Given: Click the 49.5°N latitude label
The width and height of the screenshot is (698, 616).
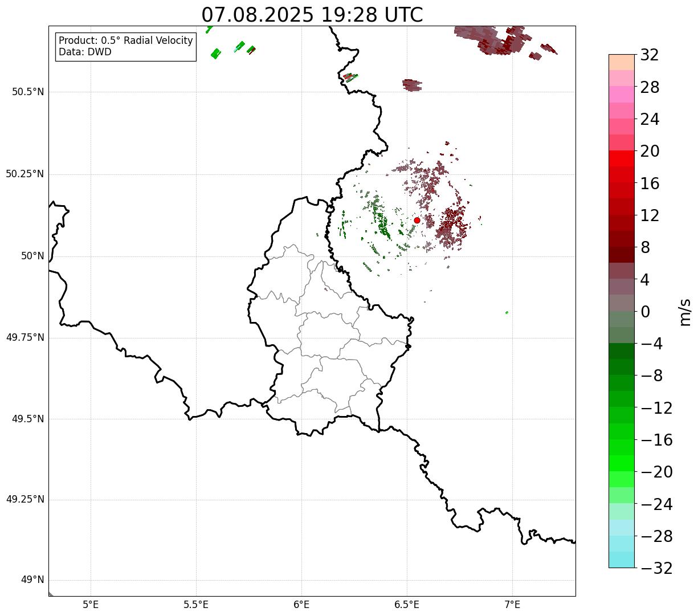Looking at the screenshot, I should point(28,419).
